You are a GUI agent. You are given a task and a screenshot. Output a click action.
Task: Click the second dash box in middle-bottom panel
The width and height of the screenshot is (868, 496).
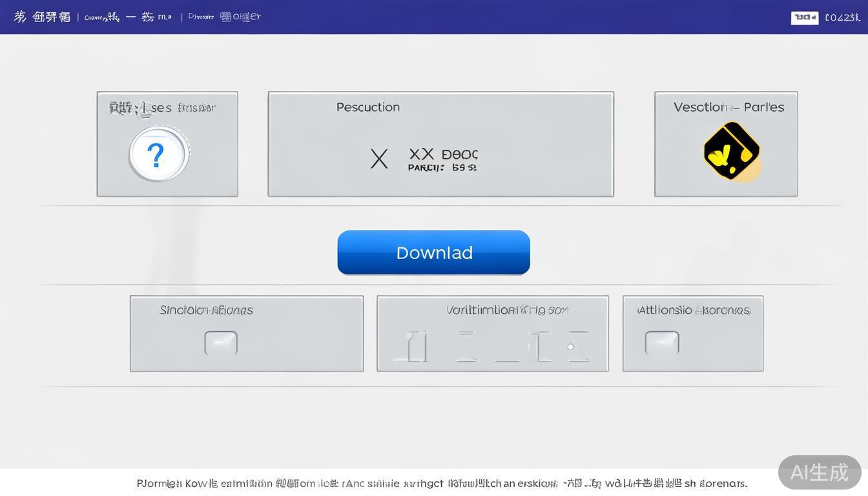coord(465,346)
